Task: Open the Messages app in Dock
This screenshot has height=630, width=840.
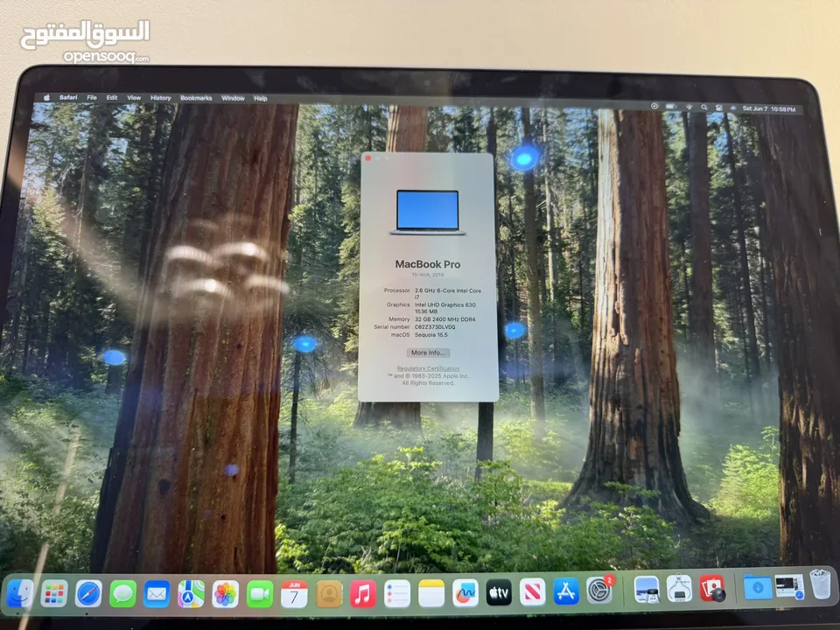Action: click(x=122, y=593)
